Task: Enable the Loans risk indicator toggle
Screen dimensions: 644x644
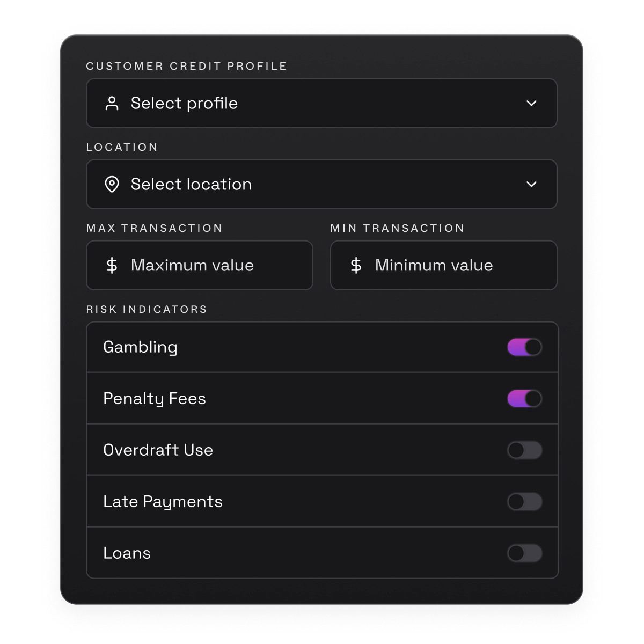Action: click(x=524, y=553)
